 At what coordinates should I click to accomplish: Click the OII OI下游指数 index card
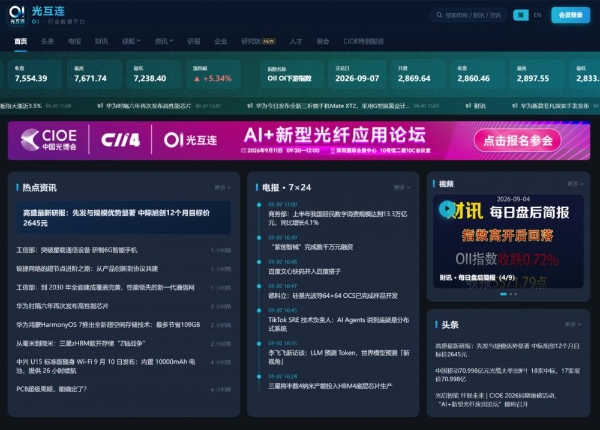point(290,74)
